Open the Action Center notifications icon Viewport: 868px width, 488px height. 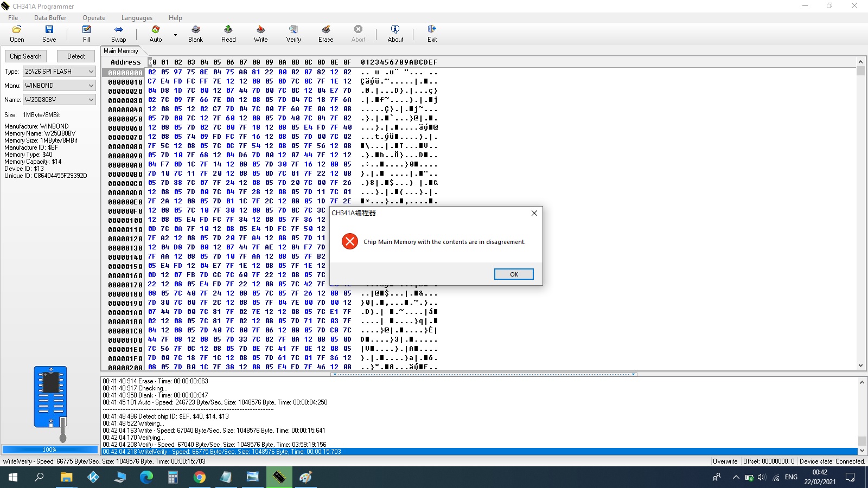coord(850,477)
